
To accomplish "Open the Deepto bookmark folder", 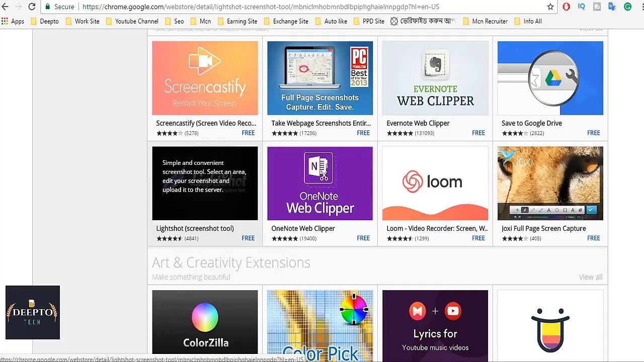I will pyautogui.click(x=45, y=21).
